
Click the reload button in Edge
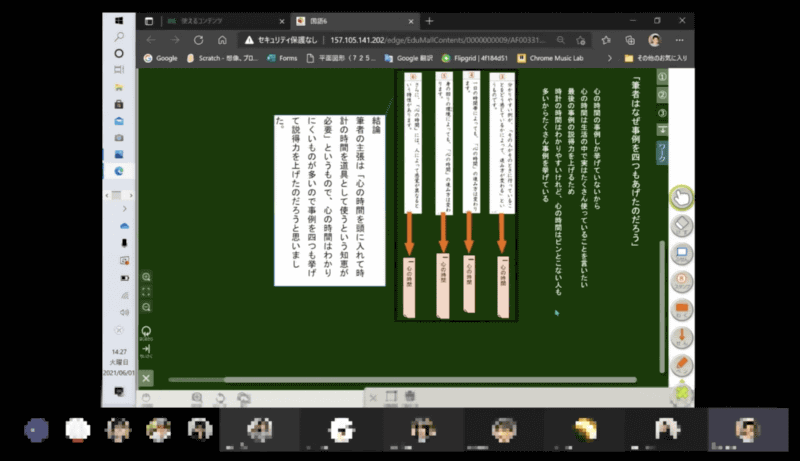(198, 40)
